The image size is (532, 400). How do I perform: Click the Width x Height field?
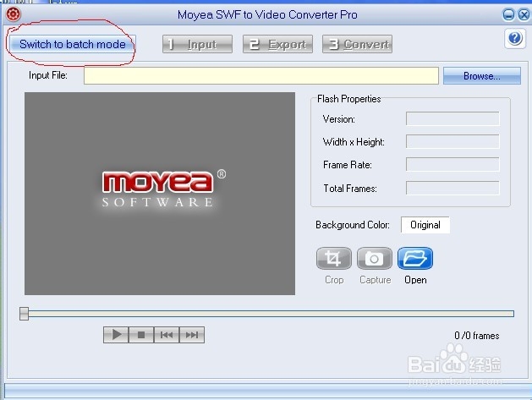tap(452, 141)
